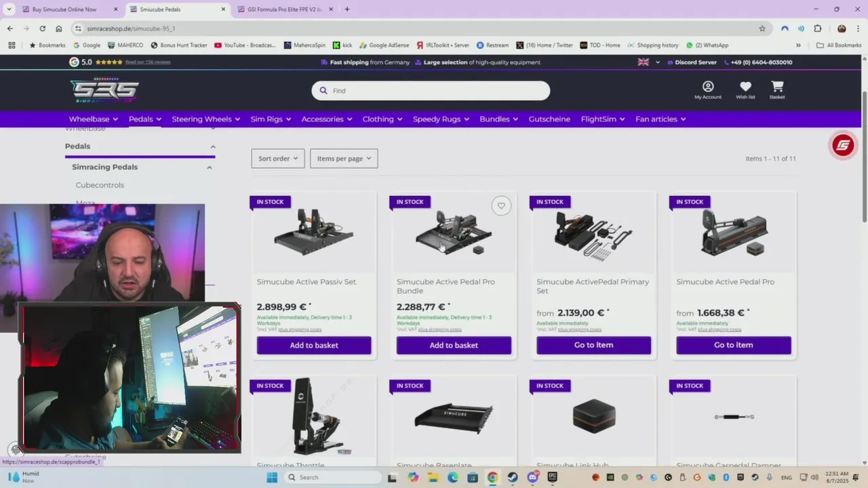
Task: Open the Read our 156 reviews link
Action: [148, 62]
